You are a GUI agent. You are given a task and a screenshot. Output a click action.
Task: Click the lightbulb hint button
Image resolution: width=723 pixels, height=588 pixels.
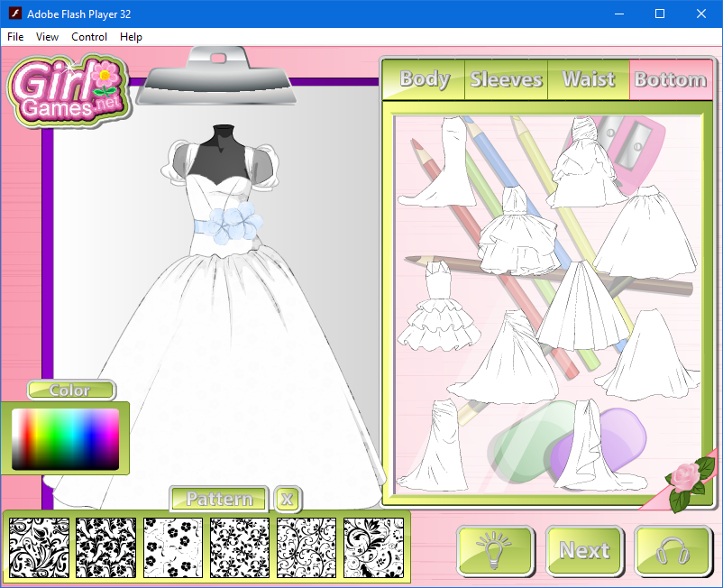click(x=495, y=551)
